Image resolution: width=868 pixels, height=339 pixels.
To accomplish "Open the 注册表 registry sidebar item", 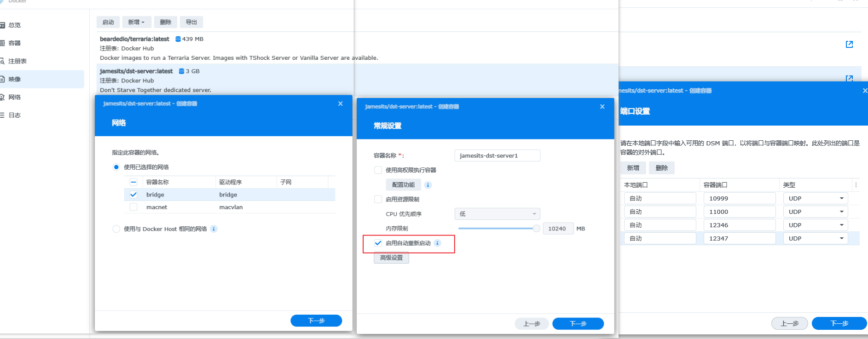I will coord(41,61).
